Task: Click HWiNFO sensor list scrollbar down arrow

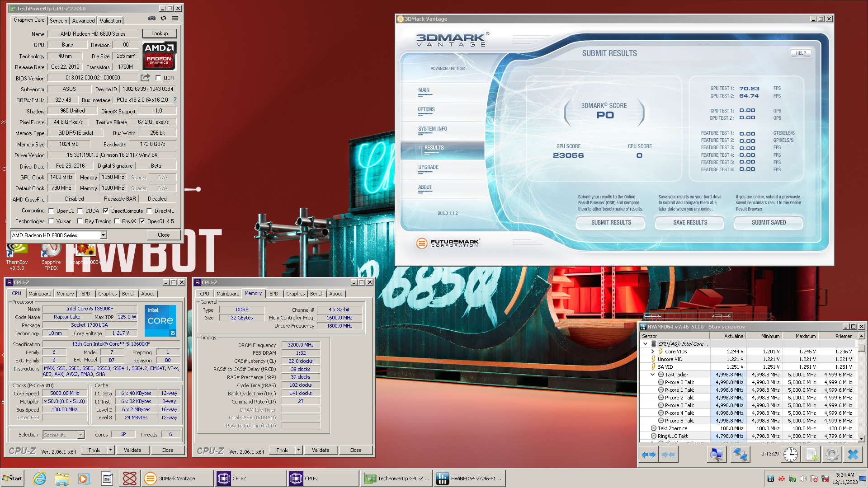Action: pyautogui.click(x=862, y=438)
